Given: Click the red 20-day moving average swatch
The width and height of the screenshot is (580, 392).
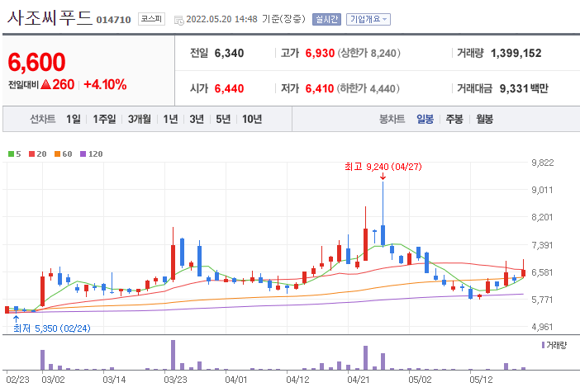Looking at the screenshot, I should (32, 154).
